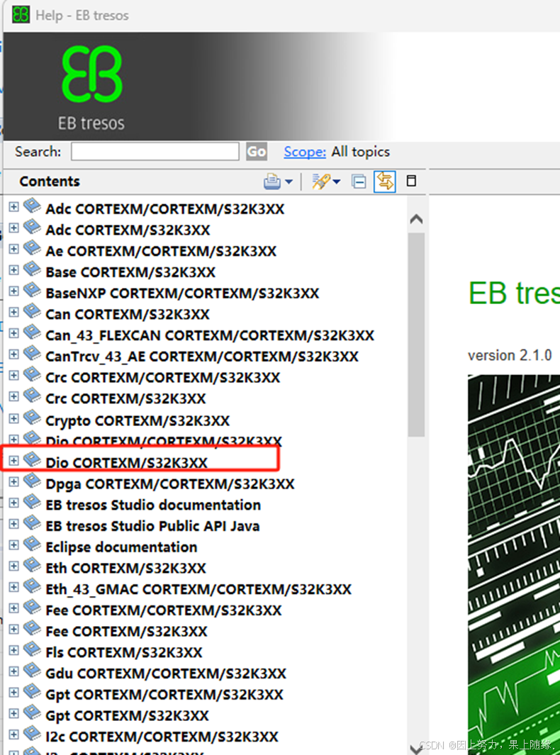Expand Can CORTEXM/S32K3XX node
560x755 pixels.
point(14,312)
